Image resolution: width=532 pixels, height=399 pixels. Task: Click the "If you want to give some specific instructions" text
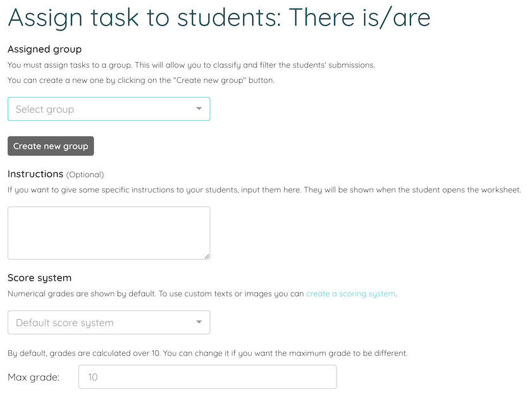(264, 190)
